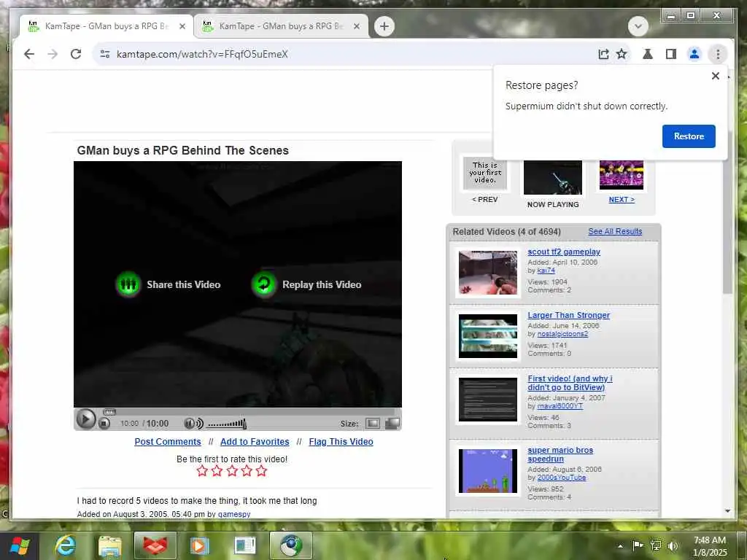Rate the video three stars
This screenshot has width=747, height=560.
coord(232,471)
